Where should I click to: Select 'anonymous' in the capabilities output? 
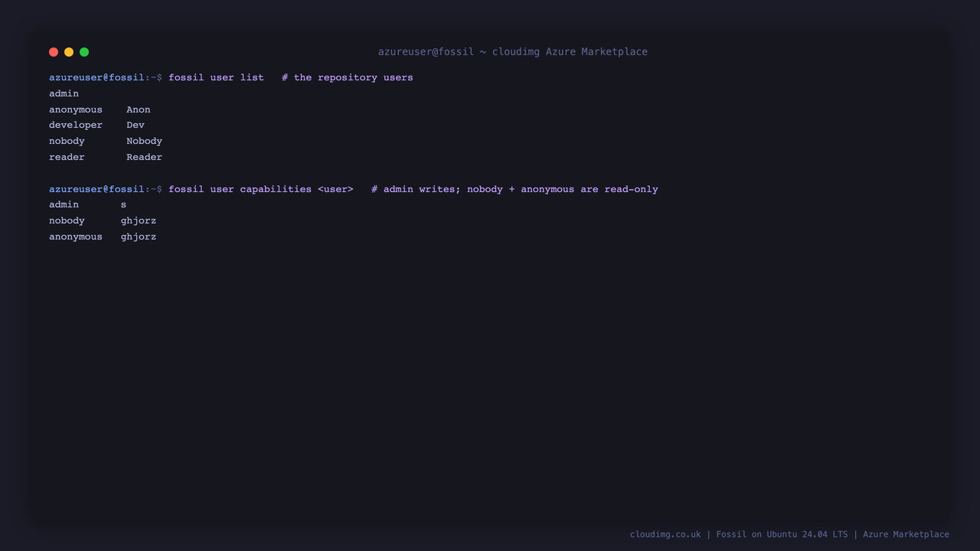click(x=76, y=236)
